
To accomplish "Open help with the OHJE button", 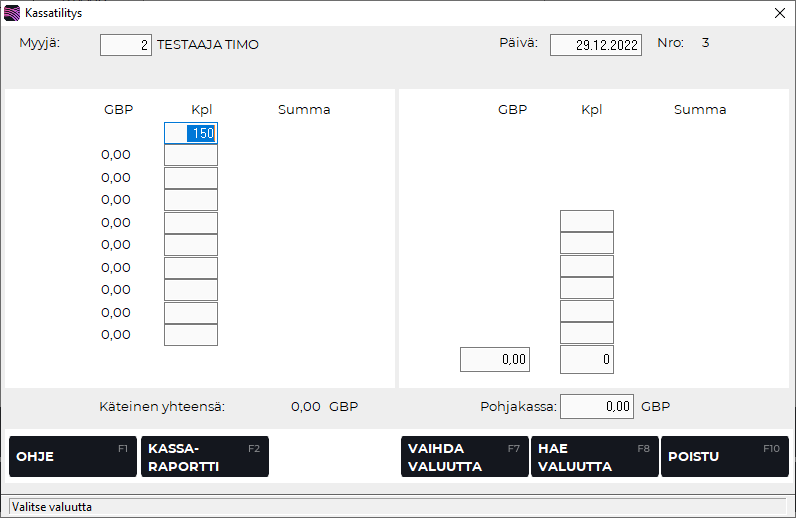I will point(72,456).
